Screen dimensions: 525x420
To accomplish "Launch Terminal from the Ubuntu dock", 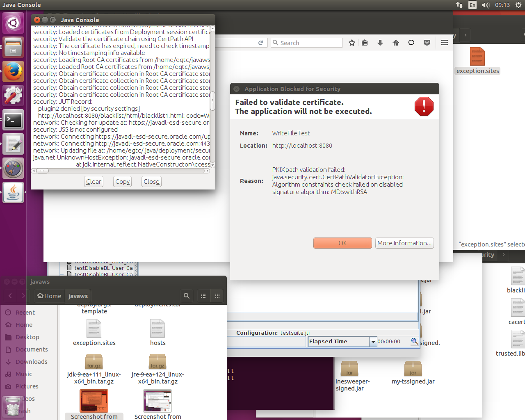I will tap(13, 120).
